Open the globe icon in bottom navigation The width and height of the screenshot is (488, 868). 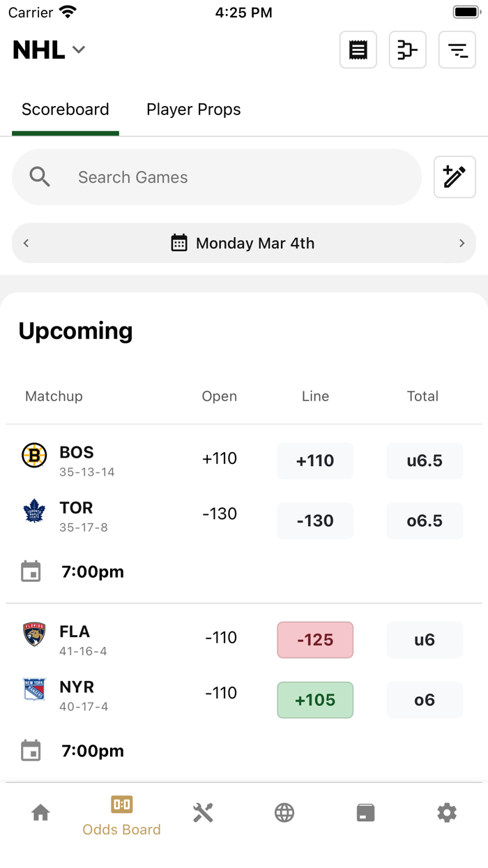(284, 812)
